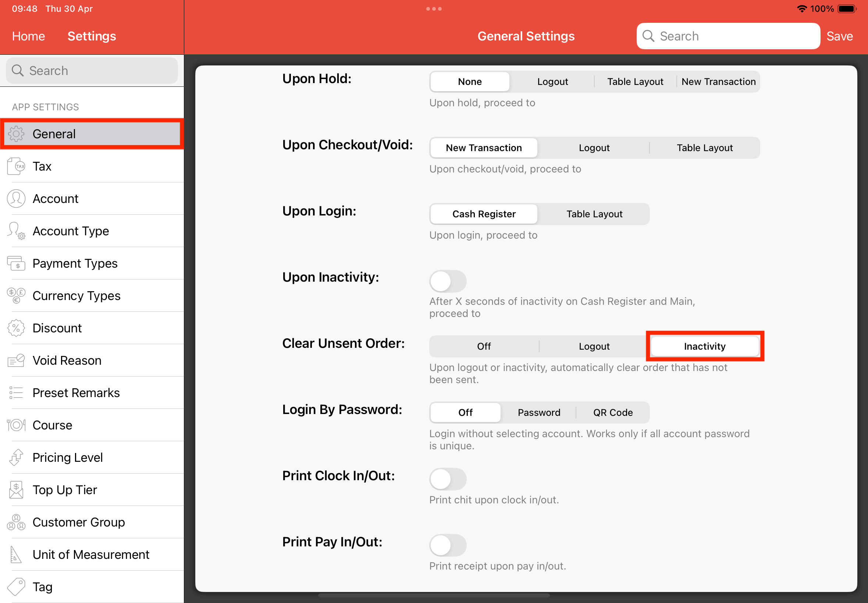Set Upon Hold to Table Layout
The width and height of the screenshot is (868, 603).
635,82
